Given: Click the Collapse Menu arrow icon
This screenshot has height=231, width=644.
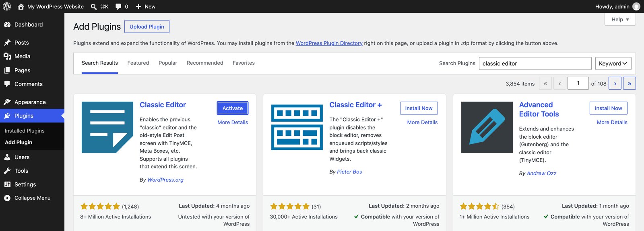Looking at the screenshot, I should click(7, 198).
